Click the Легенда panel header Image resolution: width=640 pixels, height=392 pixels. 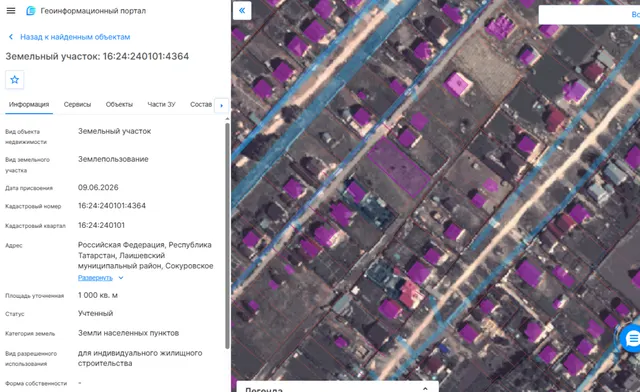click(x=338, y=387)
